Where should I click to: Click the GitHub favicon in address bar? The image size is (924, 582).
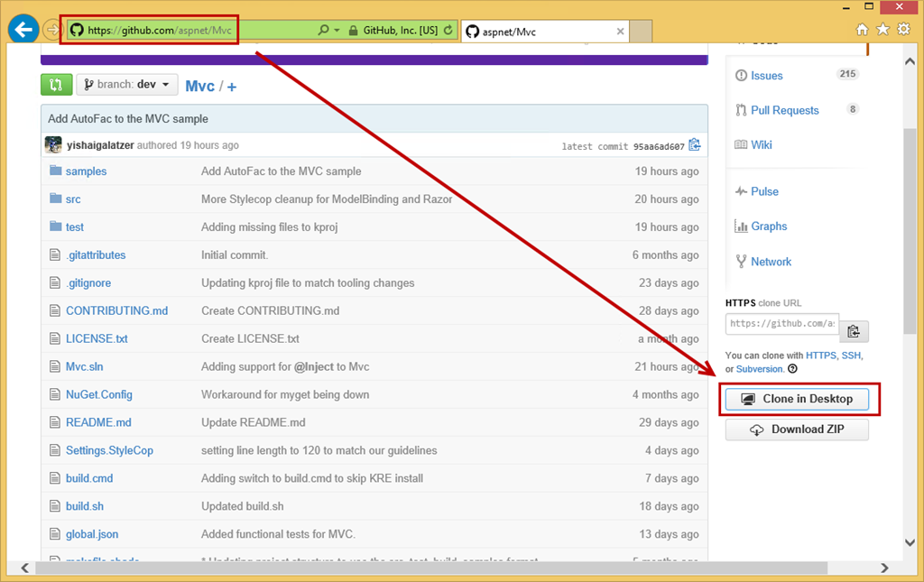coord(78,30)
